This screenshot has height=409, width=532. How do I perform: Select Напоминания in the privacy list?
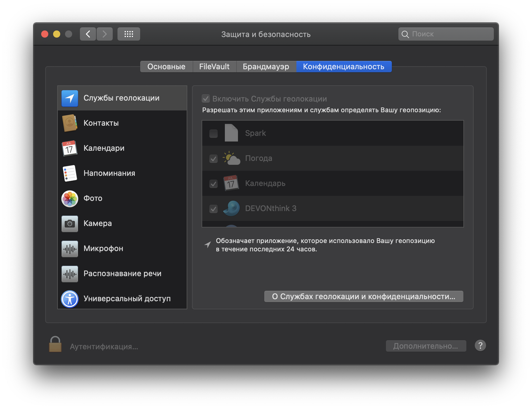click(122, 173)
